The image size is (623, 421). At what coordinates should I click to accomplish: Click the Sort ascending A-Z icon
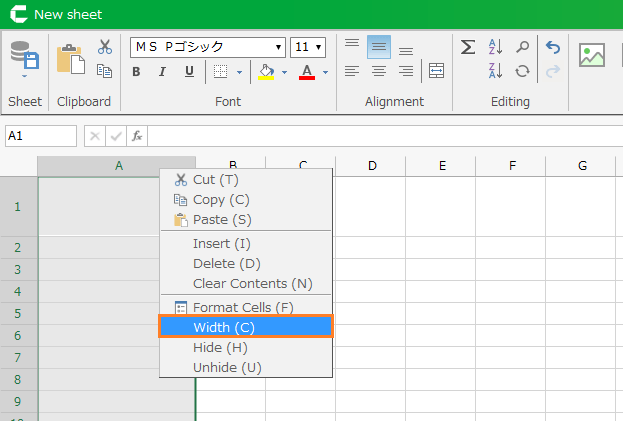pos(495,47)
